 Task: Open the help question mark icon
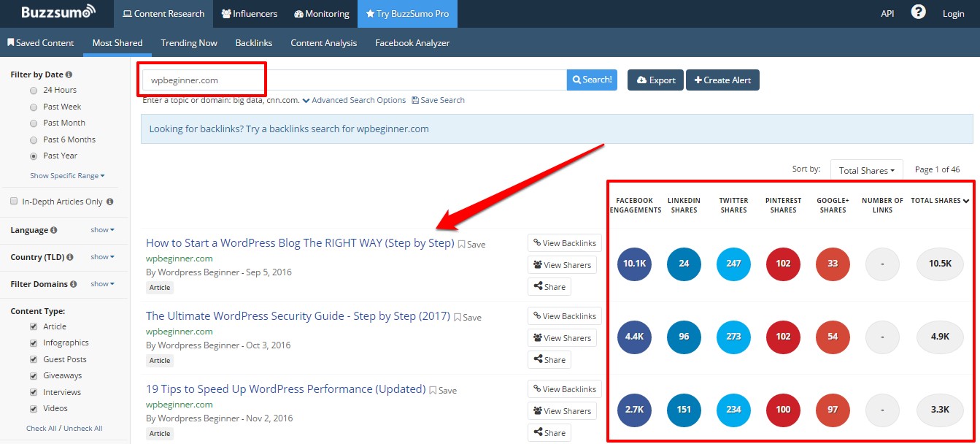click(919, 12)
